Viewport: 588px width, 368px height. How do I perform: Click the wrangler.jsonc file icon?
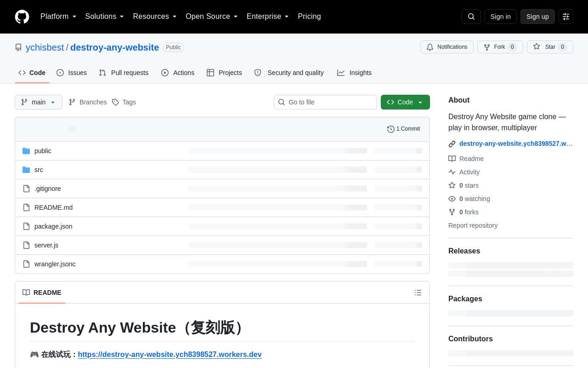26,264
